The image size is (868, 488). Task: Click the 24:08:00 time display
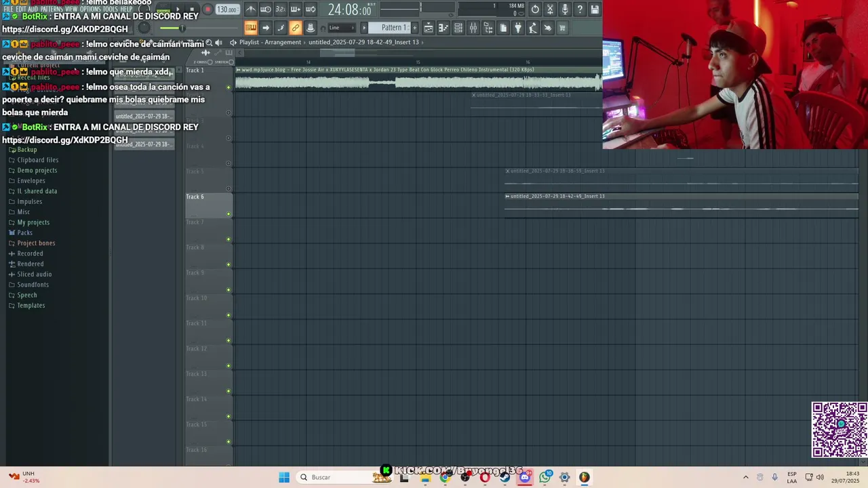click(x=349, y=9)
